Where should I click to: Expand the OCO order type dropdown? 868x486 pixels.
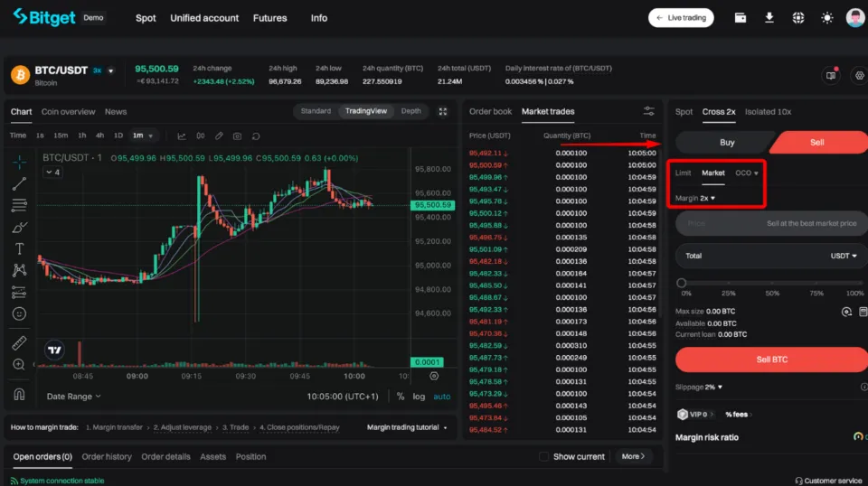746,173
